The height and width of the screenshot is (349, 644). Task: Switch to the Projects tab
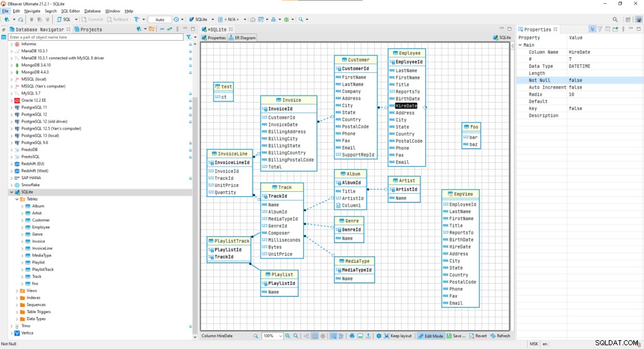(88, 29)
